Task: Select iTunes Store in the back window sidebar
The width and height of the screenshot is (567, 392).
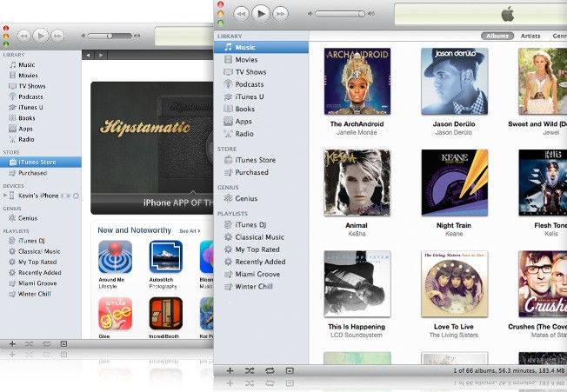Action: coord(41,163)
